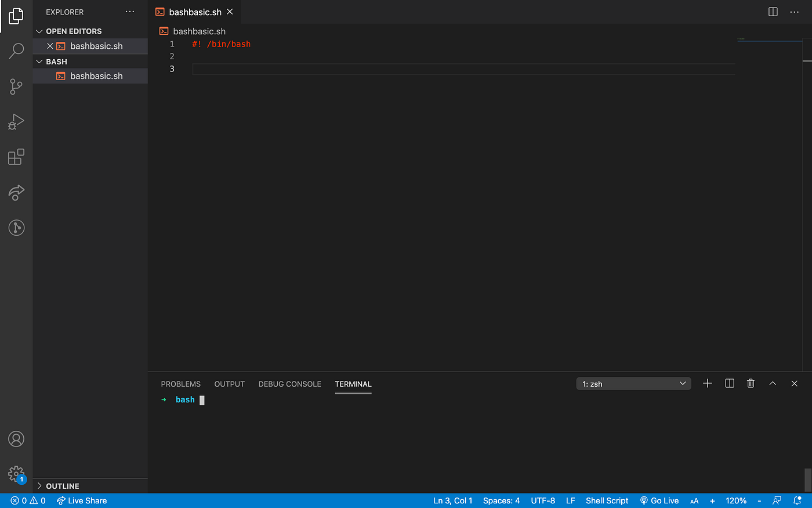
Task: Open the terminal selector dropdown 1: zsh
Action: point(634,384)
